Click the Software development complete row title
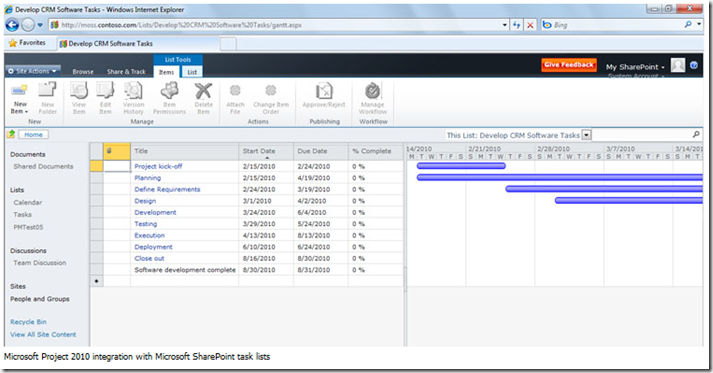Viewport: 713px width, 373px height. [x=185, y=270]
